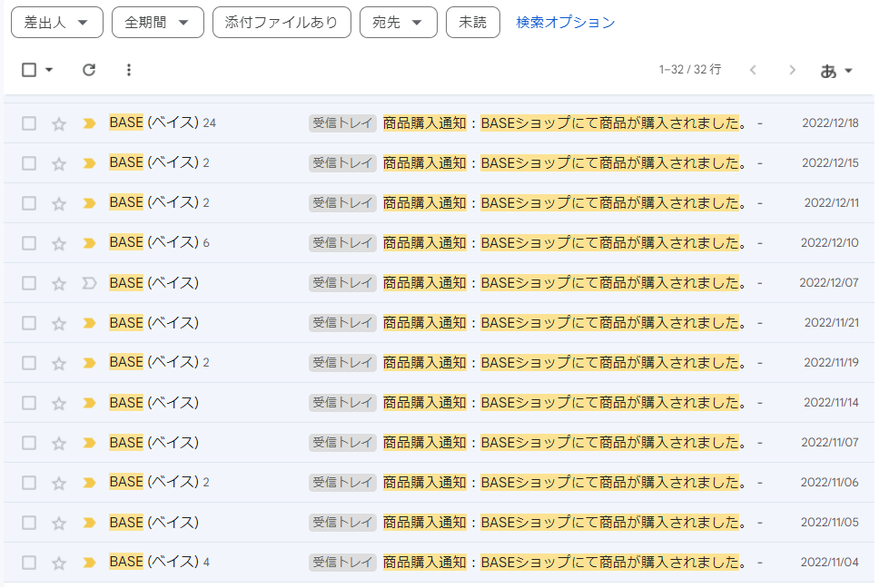Open the 検索オプション link
879x588 pixels.
pos(566,23)
